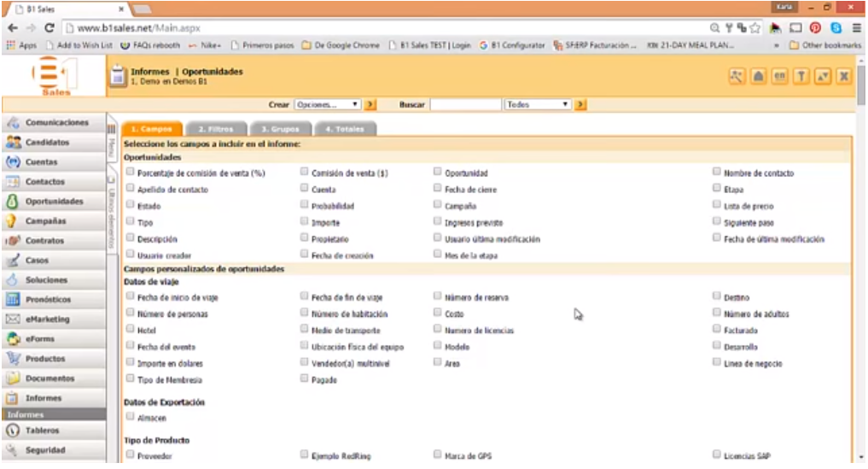Click the search go arrow beside Todos
Screen dimensions: 868x469
coord(580,105)
